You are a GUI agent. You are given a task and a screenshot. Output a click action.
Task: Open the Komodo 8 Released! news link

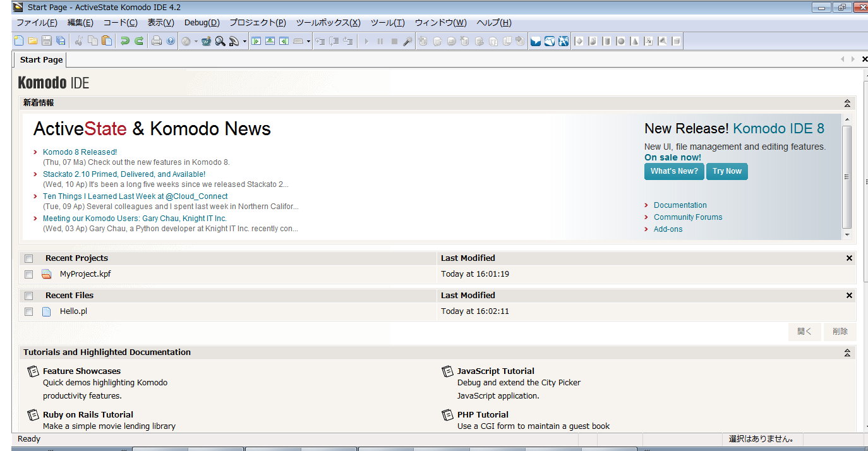tap(80, 152)
